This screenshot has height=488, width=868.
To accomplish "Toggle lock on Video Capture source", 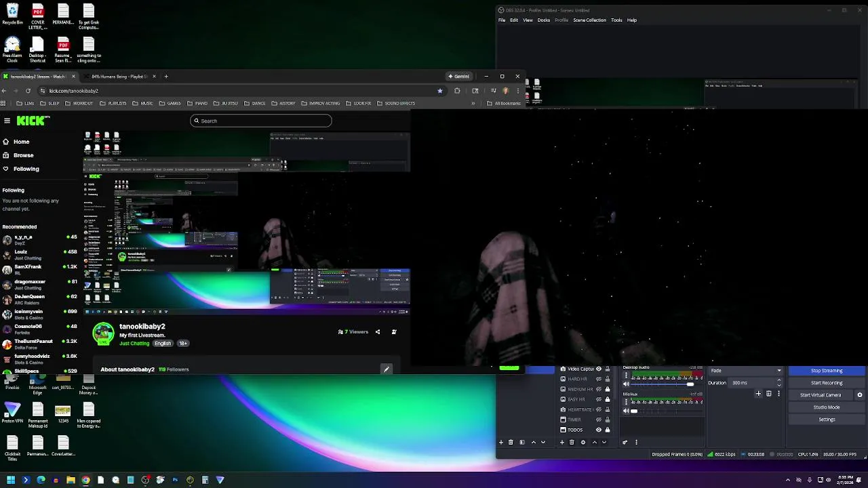I will point(608,369).
